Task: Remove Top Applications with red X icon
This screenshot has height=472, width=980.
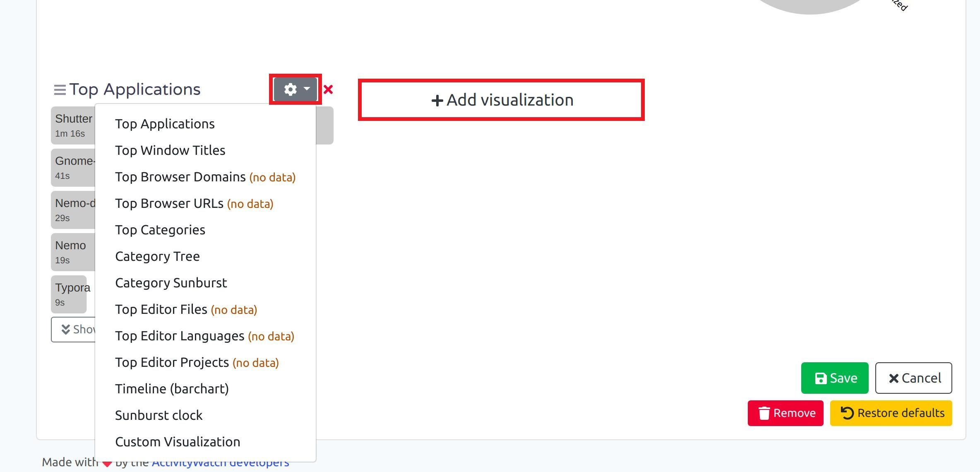Action: (328, 89)
